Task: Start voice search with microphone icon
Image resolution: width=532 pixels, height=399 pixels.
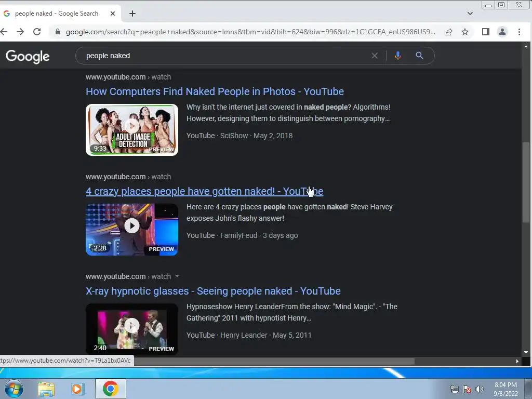Action: [x=397, y=56]
